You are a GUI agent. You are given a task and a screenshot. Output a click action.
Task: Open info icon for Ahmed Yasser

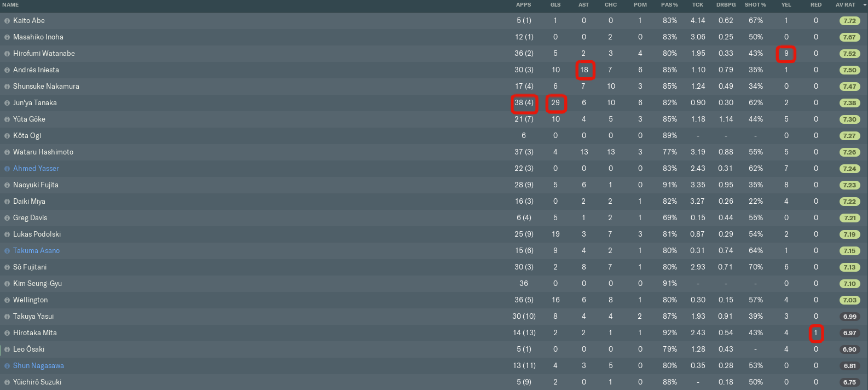coord(7,169)
